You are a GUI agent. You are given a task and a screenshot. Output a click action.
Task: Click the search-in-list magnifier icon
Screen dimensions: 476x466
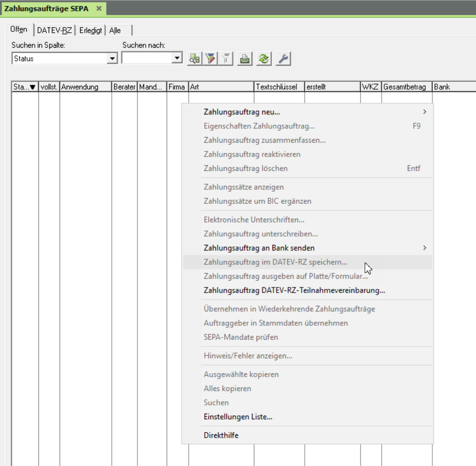click(x=194, y=59)
